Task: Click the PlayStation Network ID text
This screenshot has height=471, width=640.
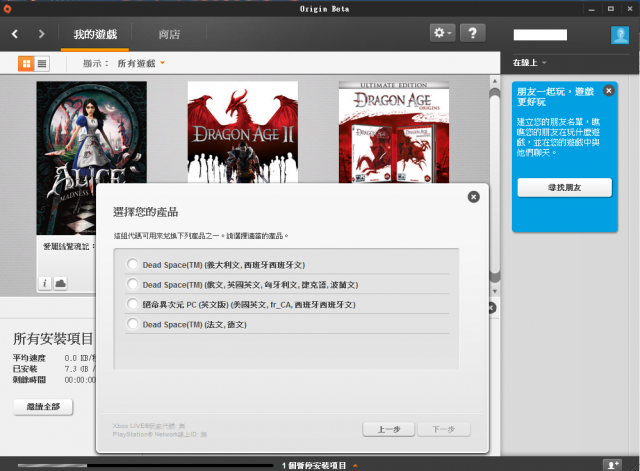Action: click(x=160, y=434)
